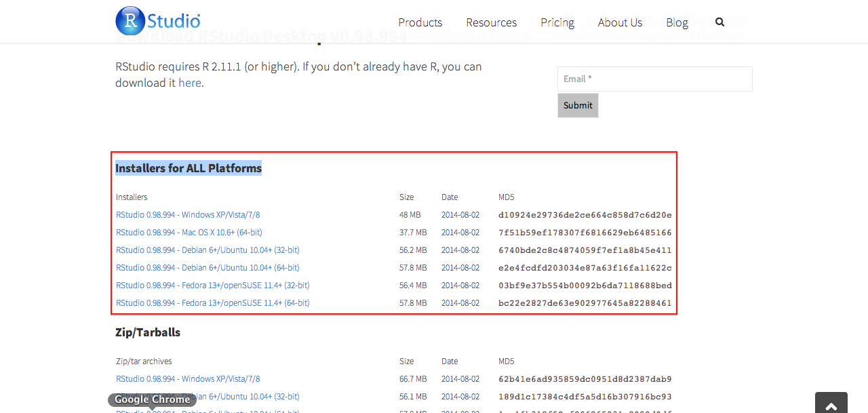This screenshot has height=413, width=868.
Task: Open the Resources menu
Action: (492, 22)
